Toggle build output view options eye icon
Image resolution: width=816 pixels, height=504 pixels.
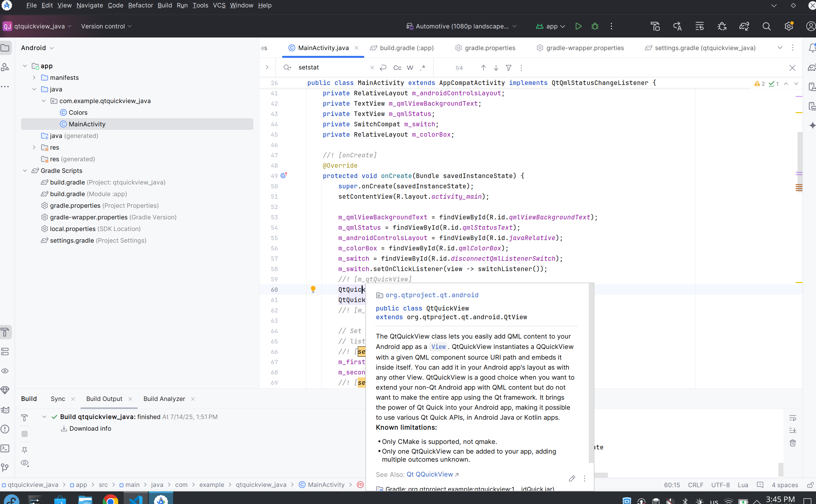click(25, 463)
